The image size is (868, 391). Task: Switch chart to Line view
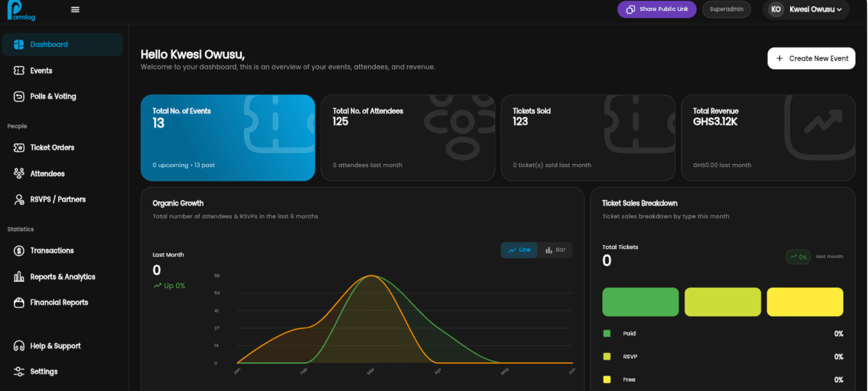(x=519, y=250)
